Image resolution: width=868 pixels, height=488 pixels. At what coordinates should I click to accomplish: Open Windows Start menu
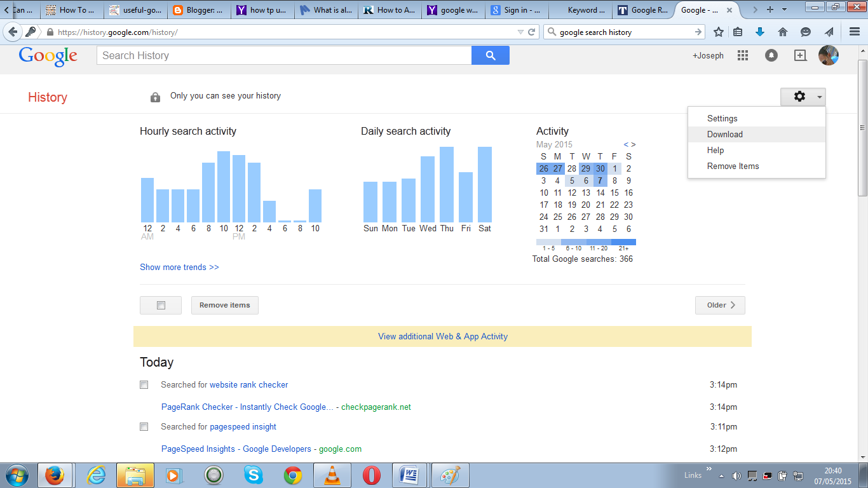[x=16, y=475]
